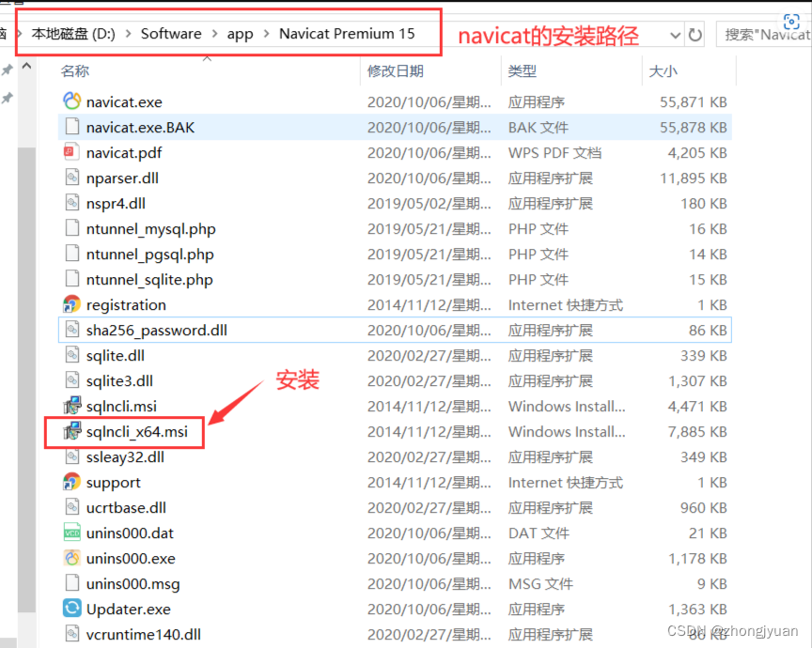Click the sqlite.dll file icon

pyautogui.click(x=72, y=355)
